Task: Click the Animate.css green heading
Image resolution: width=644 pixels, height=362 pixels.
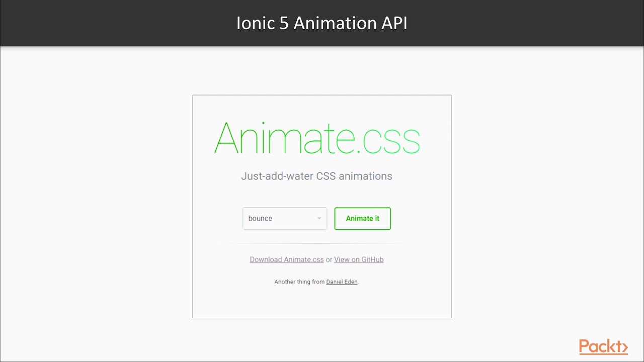Action: coord(317,137)
